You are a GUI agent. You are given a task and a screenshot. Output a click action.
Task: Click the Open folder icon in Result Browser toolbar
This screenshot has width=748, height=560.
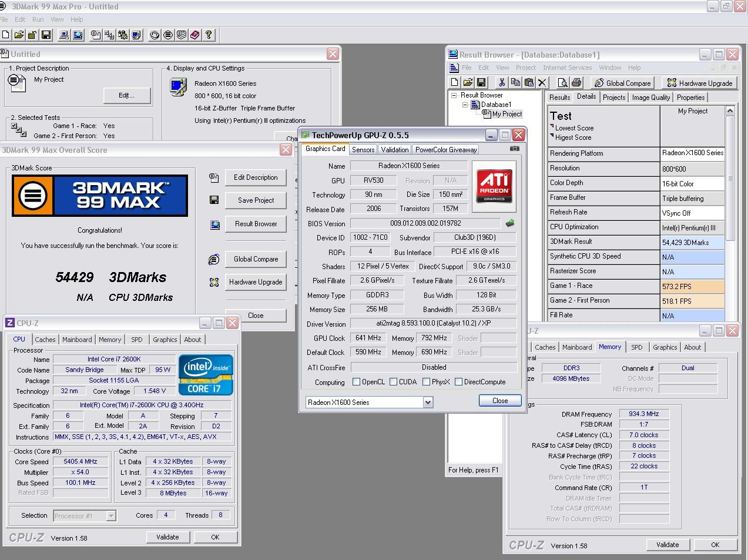coord(468,83)
